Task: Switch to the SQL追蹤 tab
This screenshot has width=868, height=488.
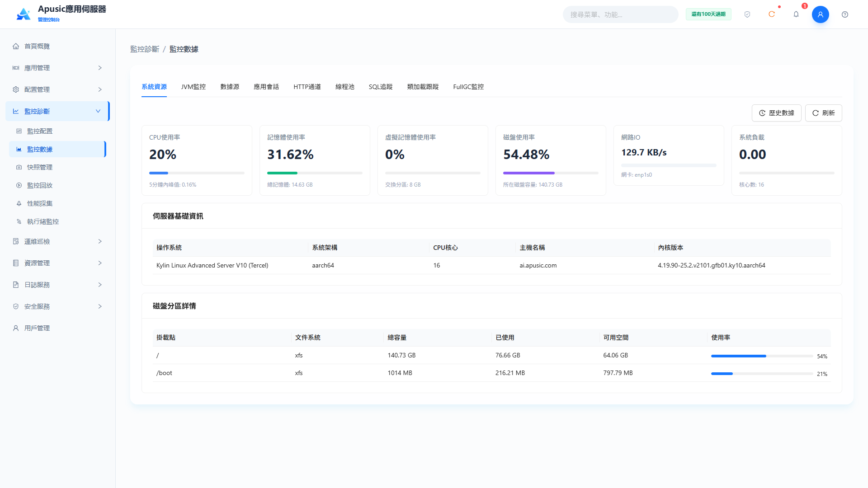Action: (x=380, y=87)
